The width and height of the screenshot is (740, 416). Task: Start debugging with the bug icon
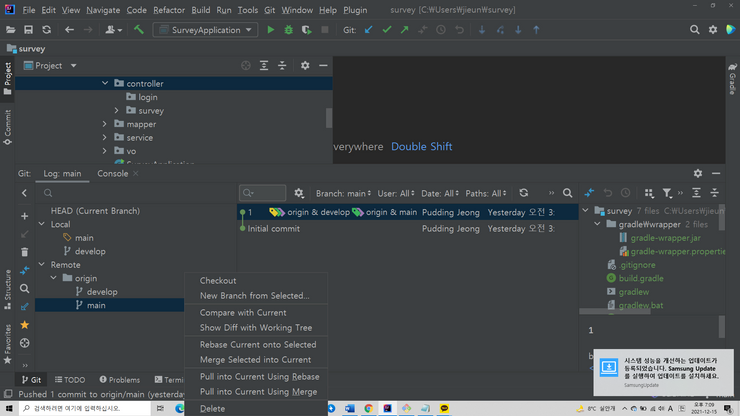point(288,30)
